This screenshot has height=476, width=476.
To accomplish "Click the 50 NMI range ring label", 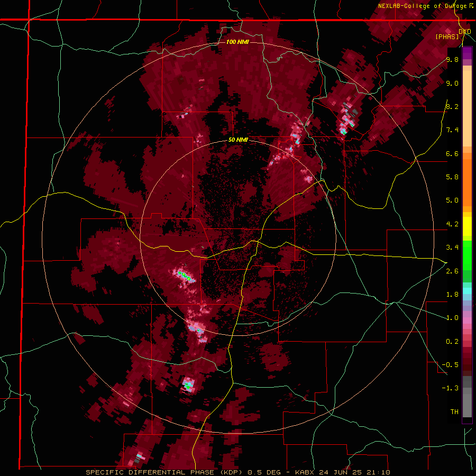I will pos(238,140).
